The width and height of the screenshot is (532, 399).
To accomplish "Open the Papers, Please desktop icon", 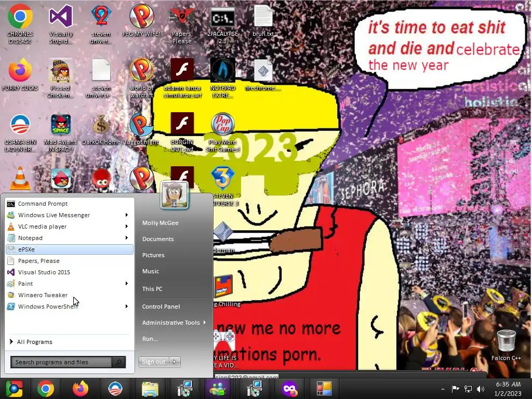I will coord(182,24).
